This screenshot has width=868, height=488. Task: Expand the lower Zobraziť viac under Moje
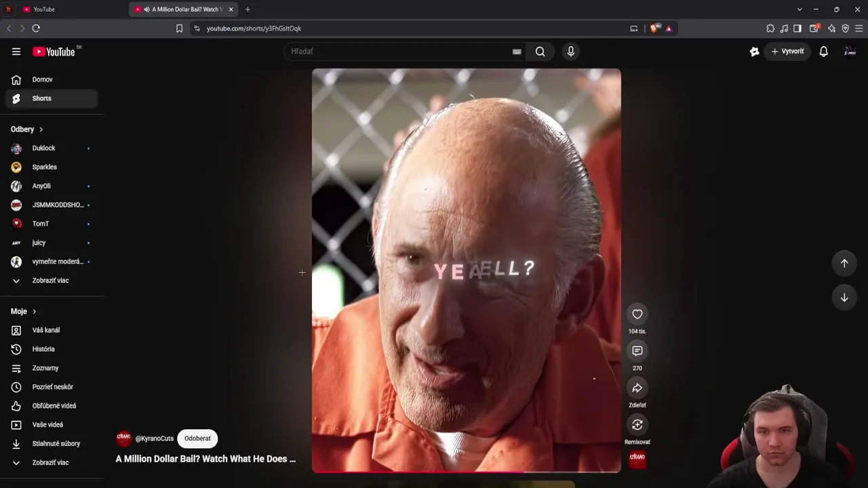click(x=52, y=463)
